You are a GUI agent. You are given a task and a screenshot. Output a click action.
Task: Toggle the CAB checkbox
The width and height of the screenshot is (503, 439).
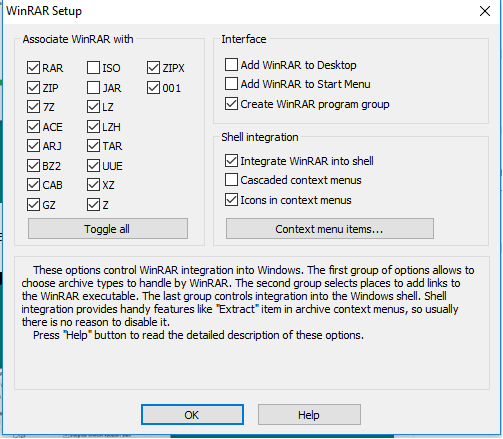point(33,185)
